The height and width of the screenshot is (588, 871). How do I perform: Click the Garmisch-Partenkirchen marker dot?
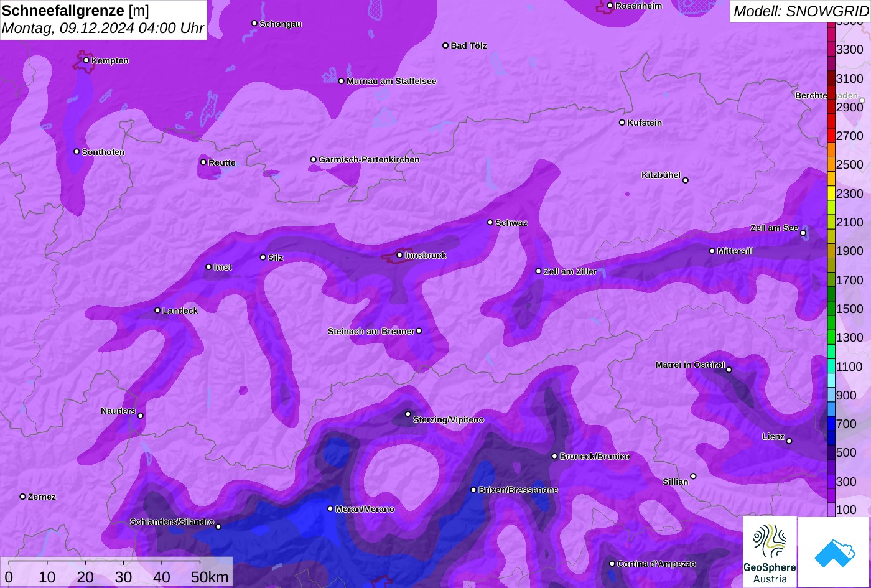click(x=314, y=159)
